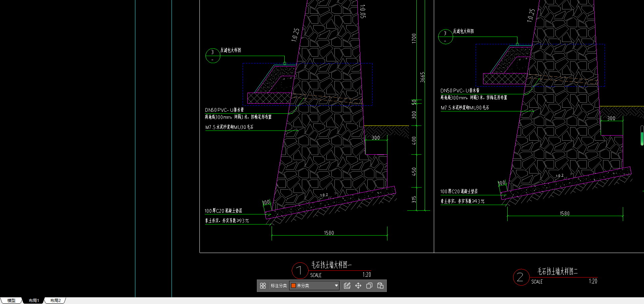This screenshot has width=644, height=304.
Task: Click the four-squares category grid icon
Action: tap(263, 286)
